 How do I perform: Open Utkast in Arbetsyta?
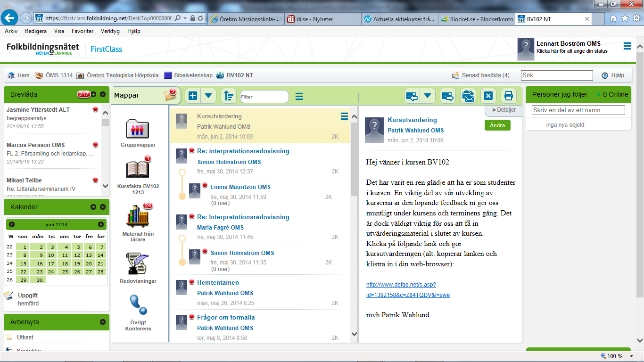point(25,337)
